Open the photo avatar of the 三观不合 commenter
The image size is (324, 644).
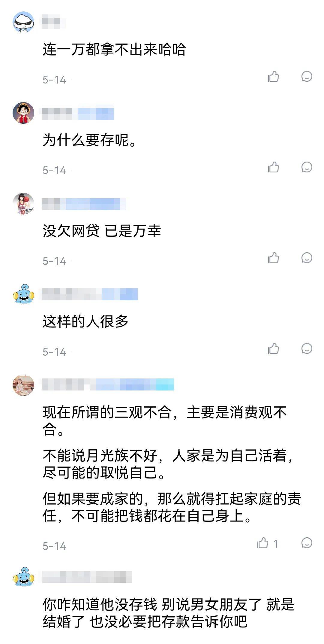23,385
